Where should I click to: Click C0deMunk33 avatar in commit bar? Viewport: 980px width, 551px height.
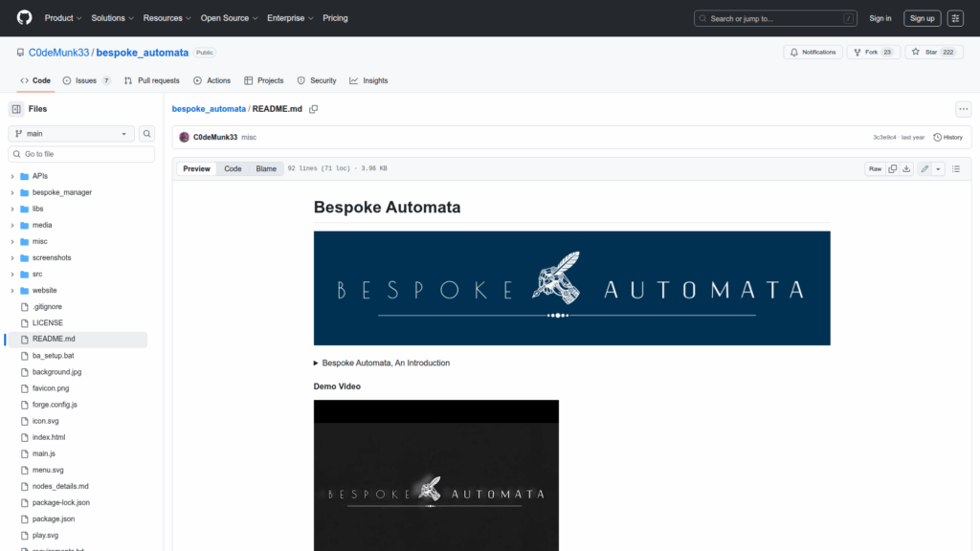pos(184,138)
